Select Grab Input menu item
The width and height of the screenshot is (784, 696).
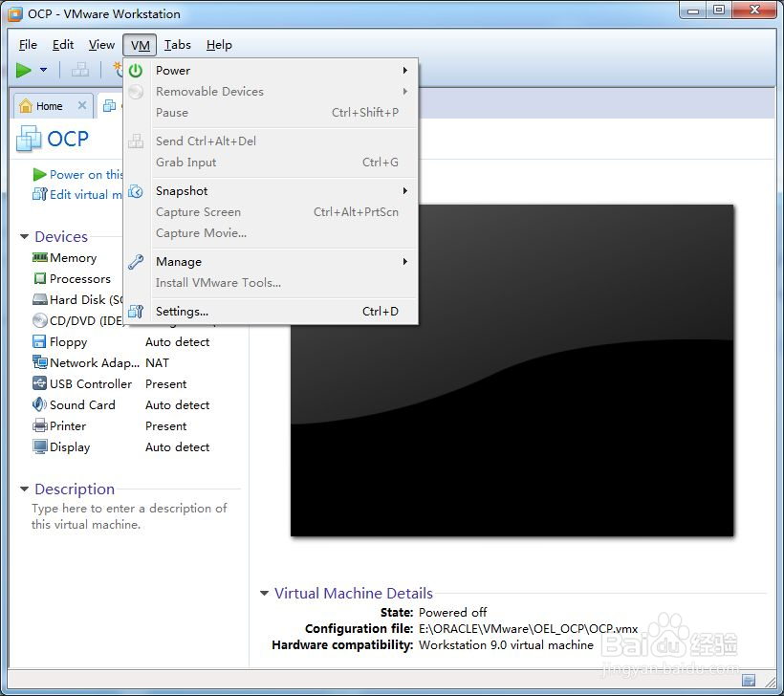click(x=271, y=162)
